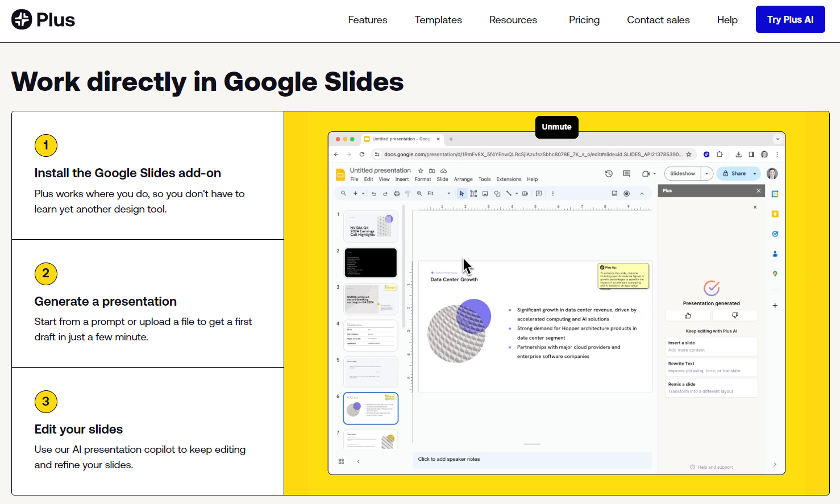Unmute the demo video
The width and height of the screenshot is (840, 504).
[556, 127]
